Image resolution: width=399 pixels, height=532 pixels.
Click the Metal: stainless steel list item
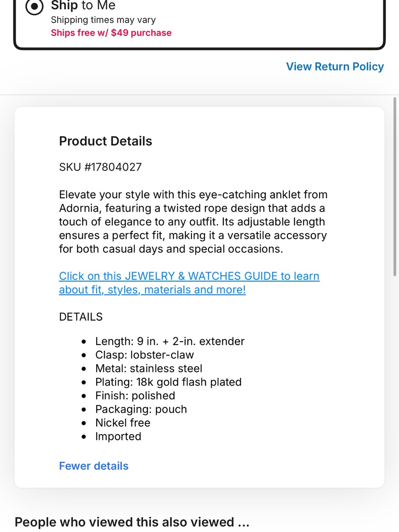(x=148, y=368)
